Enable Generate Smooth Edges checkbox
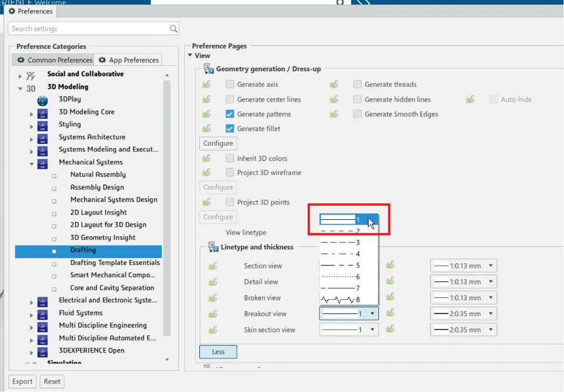This screenshot has height=392, width=564. point(357,114)
